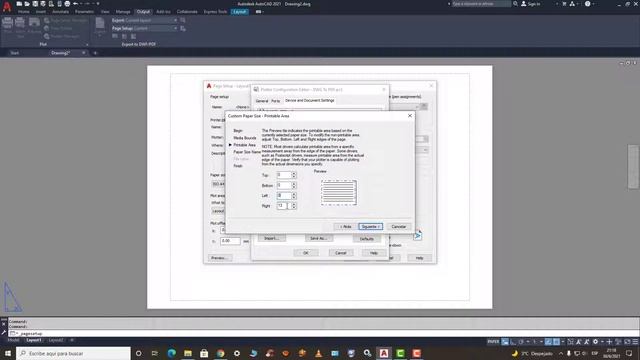Click the New file icon in quick access toolbar

point(19,4)
